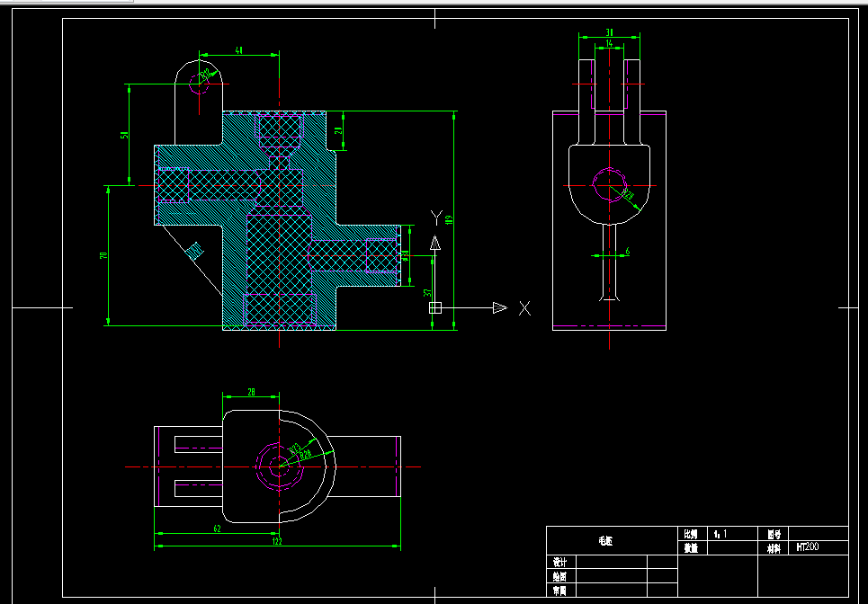Click the 材料 label in title block

(x=774, y=547)
